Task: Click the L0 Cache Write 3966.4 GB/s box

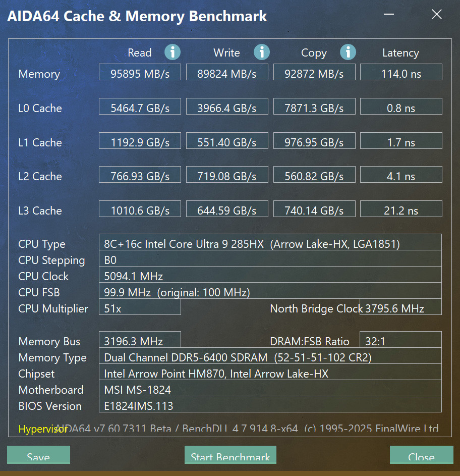Action: 227,106
